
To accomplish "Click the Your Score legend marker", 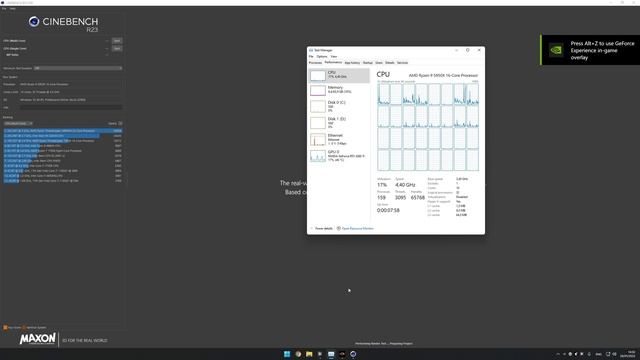I will pos(5,327).
